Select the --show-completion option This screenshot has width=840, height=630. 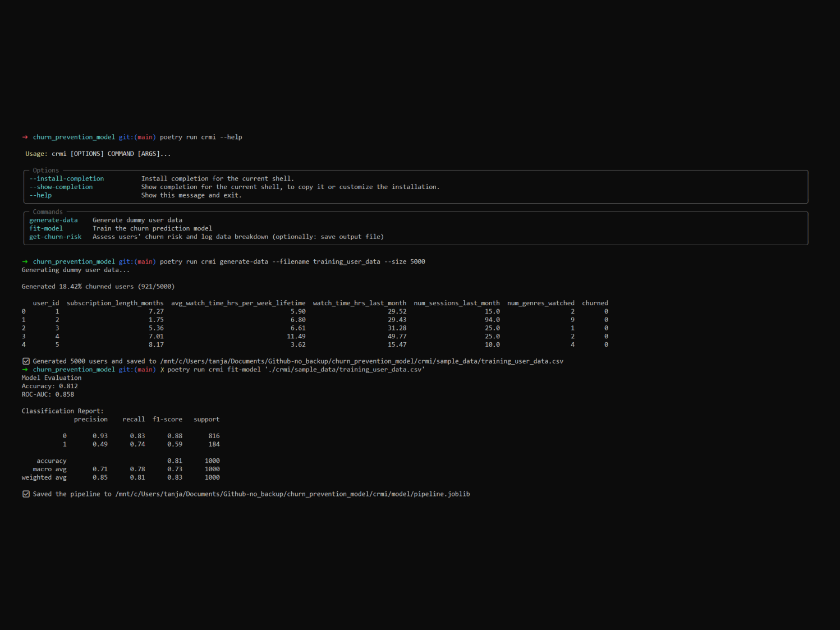tap(61, 187)
